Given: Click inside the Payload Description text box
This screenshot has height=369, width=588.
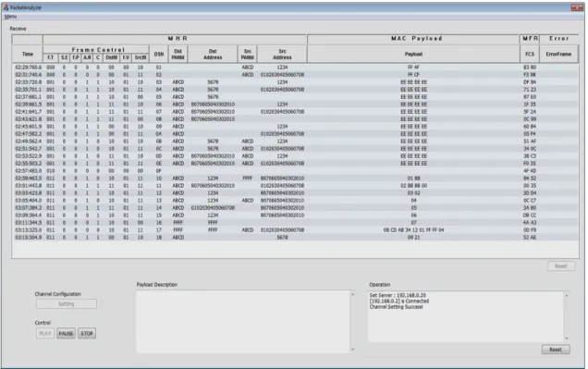Looking at the screenshot, I should [243, 322].
